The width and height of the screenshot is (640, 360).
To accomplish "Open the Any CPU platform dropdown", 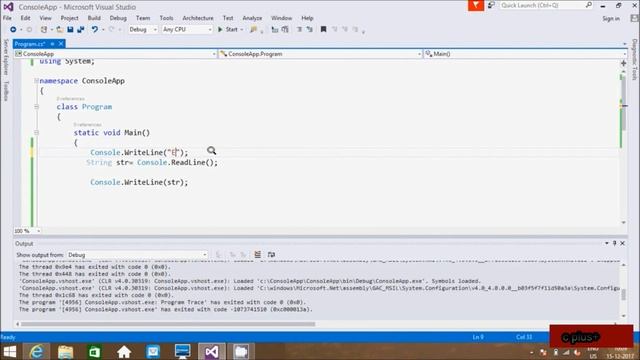I will (187, 29).
